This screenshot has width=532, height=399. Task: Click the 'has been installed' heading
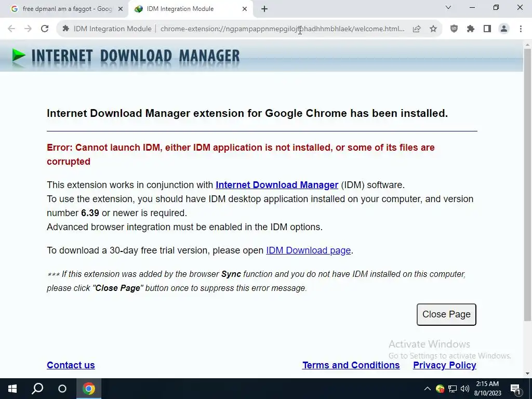click(x=247, y=113)
